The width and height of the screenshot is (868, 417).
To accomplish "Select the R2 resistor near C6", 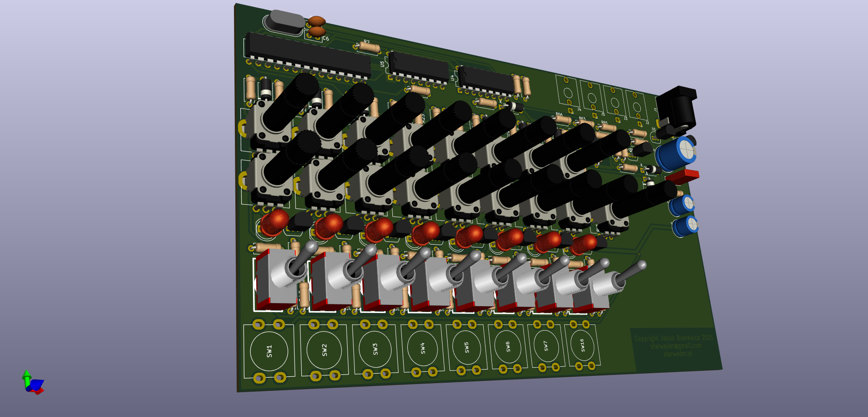I will tap(369, 47).
